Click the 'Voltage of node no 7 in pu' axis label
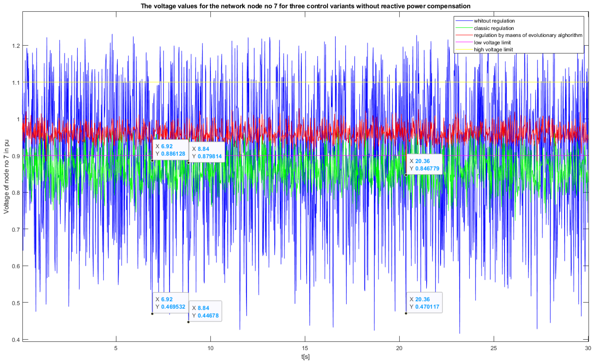 point(6,177)
